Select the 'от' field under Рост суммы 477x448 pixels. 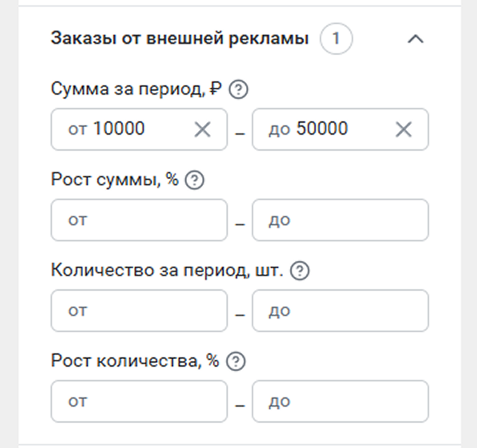click(139, 220)
